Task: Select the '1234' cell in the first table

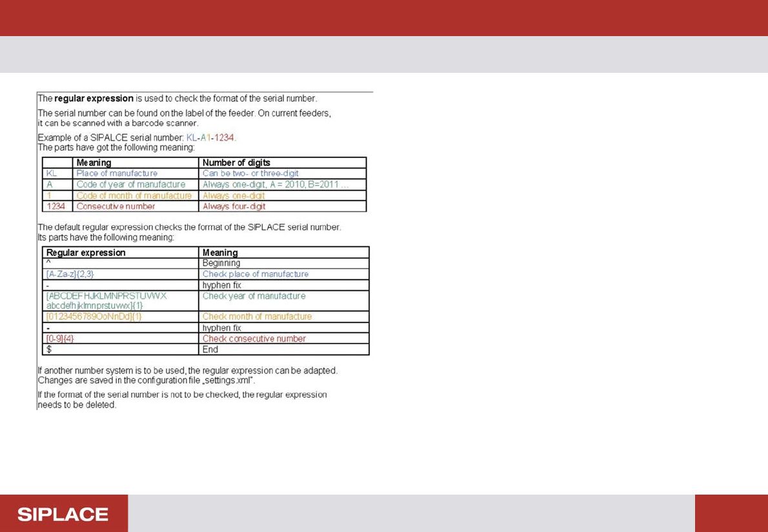Action: pyautogui.click(x=57, y=206)
